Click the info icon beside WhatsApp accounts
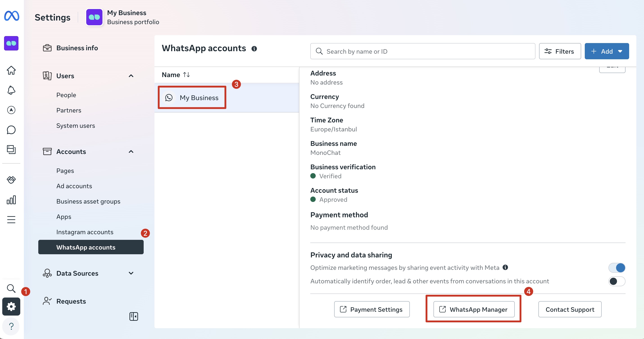 click(x=254, y=49)
